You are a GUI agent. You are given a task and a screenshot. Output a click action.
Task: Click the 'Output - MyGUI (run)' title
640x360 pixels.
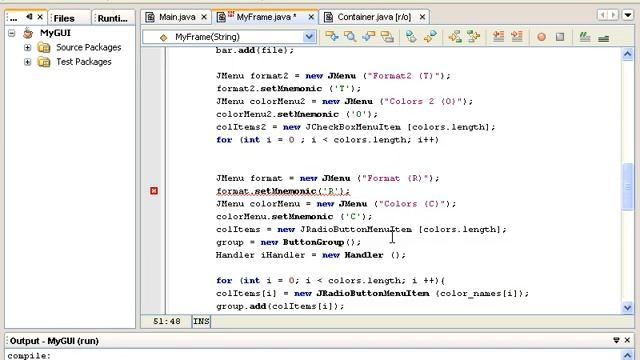(x=54, y=341)
